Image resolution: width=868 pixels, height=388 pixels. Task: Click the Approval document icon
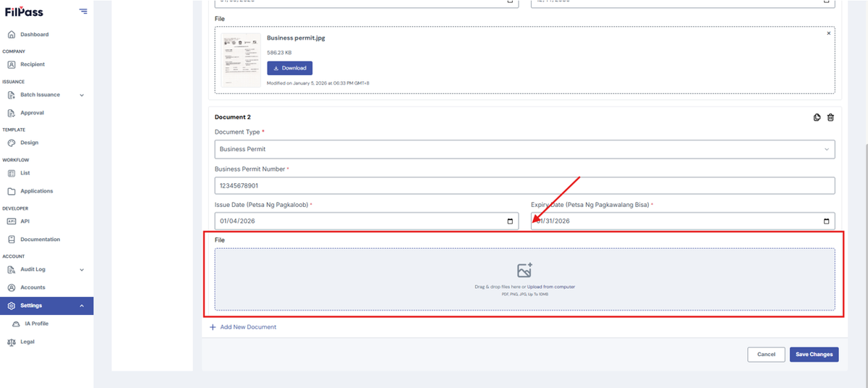12,113
